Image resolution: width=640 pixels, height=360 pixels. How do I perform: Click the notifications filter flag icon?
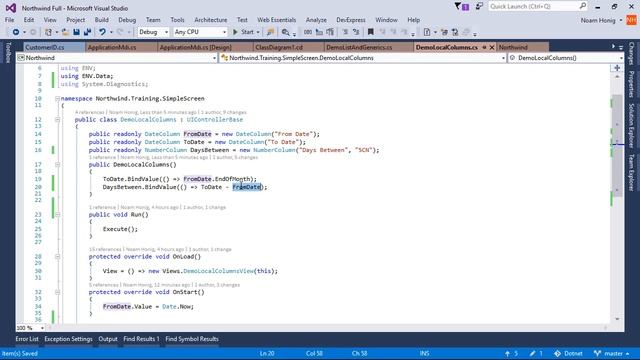click(x=458, y=6)
